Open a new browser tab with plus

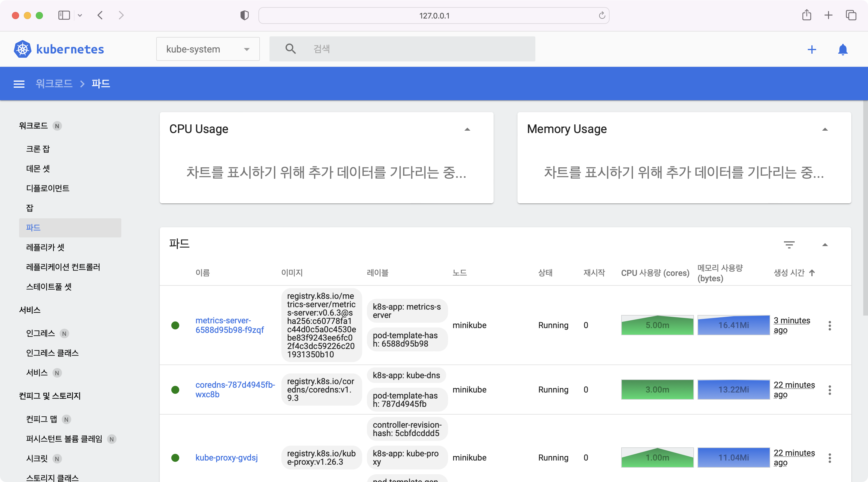click(x=828, y=16)
